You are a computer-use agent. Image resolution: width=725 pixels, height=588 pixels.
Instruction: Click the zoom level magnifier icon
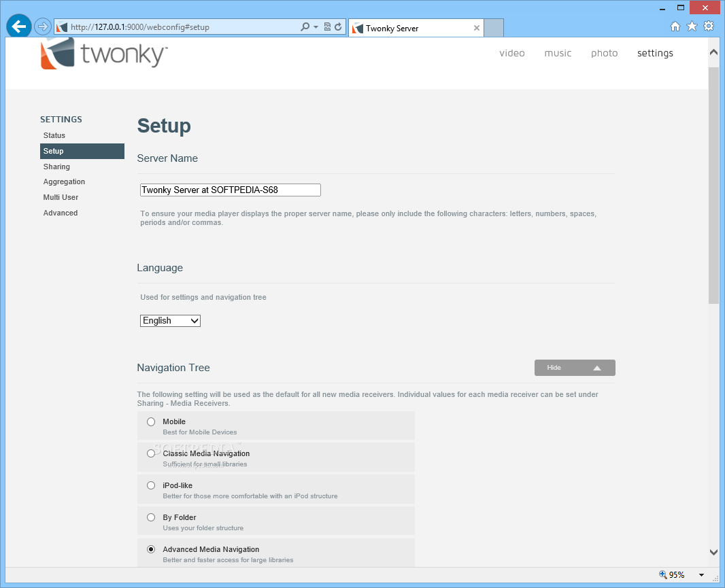[x=663, y=574]
